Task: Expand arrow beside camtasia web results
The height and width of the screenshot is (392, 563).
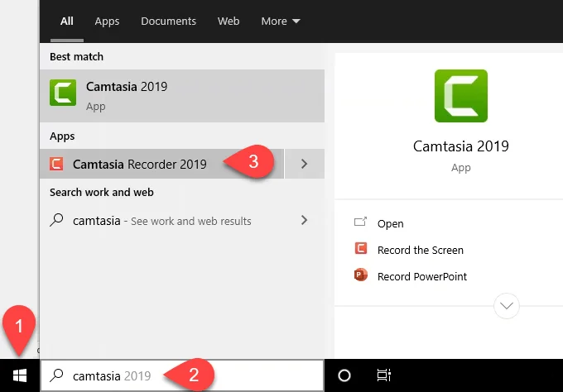Action: [x=304, y=220]
